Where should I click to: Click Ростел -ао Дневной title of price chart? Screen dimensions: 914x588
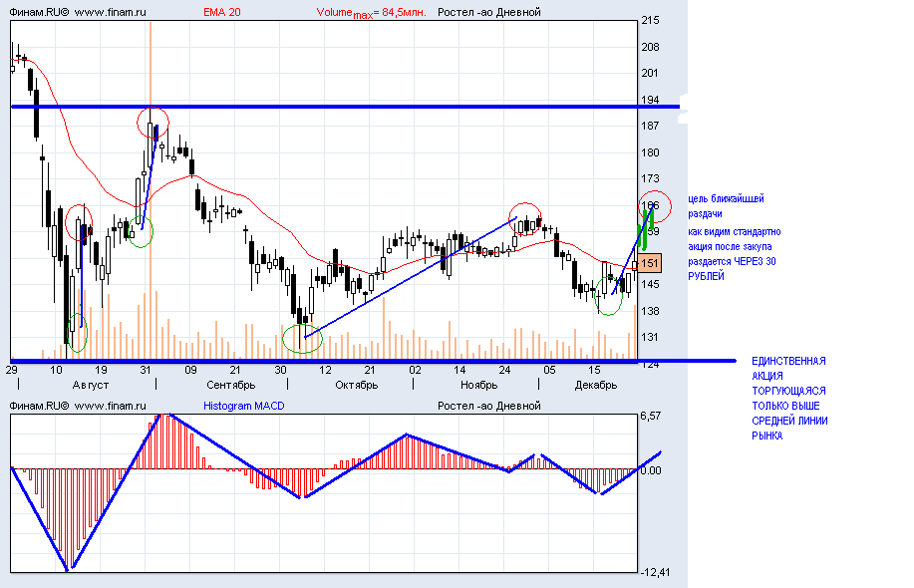489,12
